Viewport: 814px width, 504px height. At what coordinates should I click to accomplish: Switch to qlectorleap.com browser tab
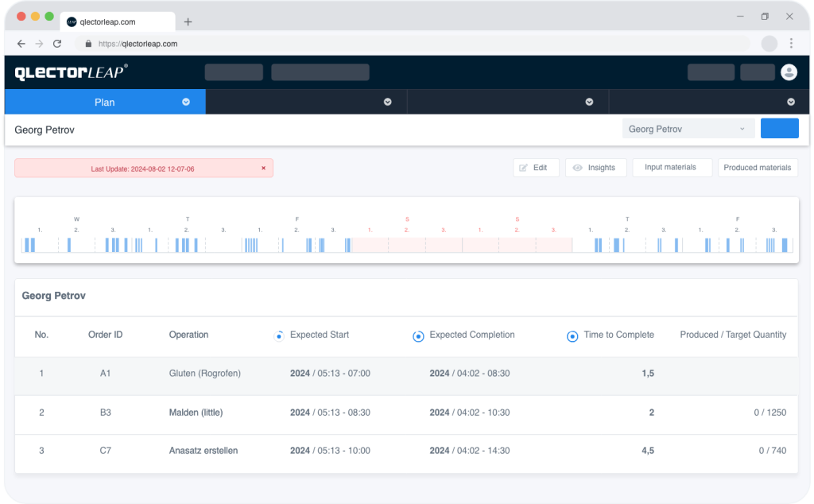(x=118, y=21)
